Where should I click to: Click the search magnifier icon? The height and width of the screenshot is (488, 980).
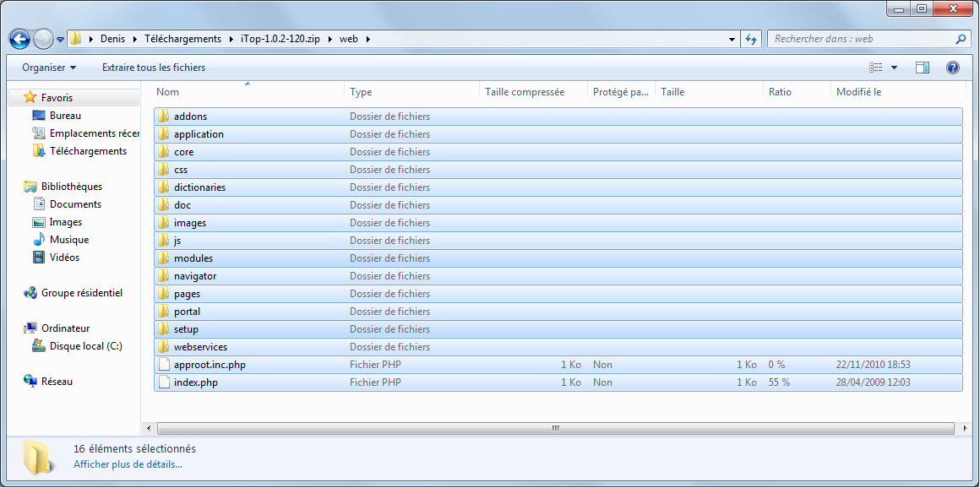(x=961, y=39)
